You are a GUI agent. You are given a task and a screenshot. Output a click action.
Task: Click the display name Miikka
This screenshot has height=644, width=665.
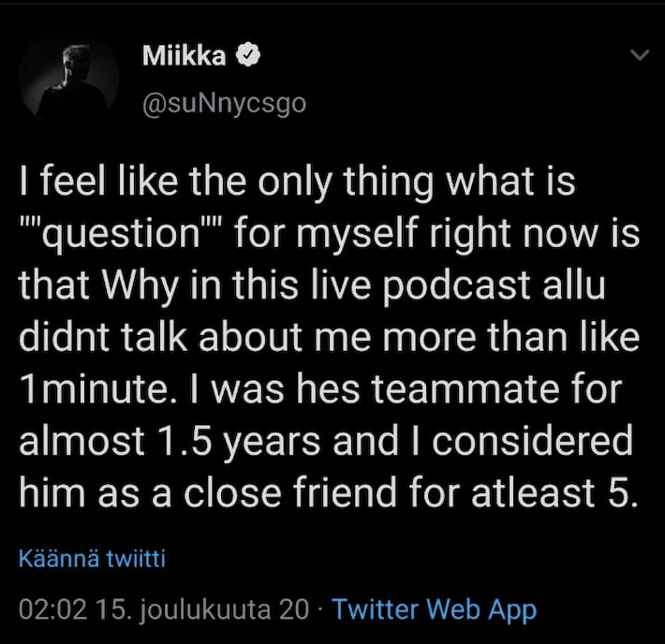(185, 55)
